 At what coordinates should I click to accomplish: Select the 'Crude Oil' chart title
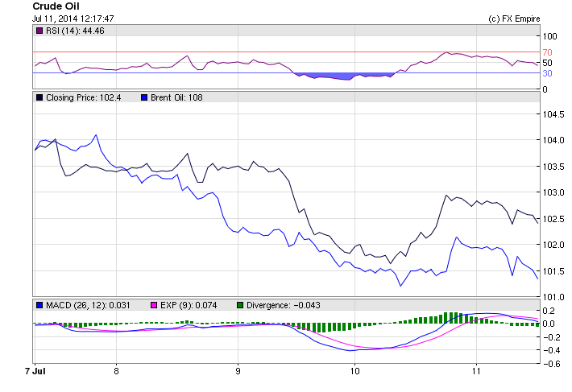tap(56, 6)
